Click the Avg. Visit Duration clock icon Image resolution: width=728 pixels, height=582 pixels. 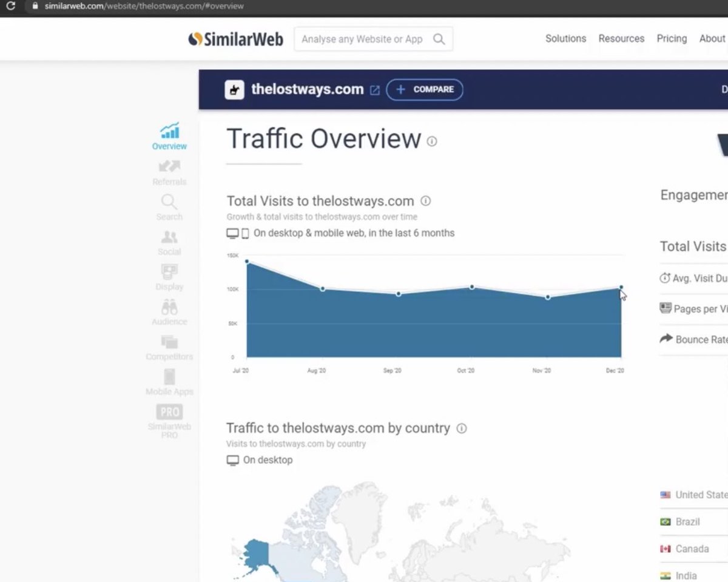(x=665, y=278)
